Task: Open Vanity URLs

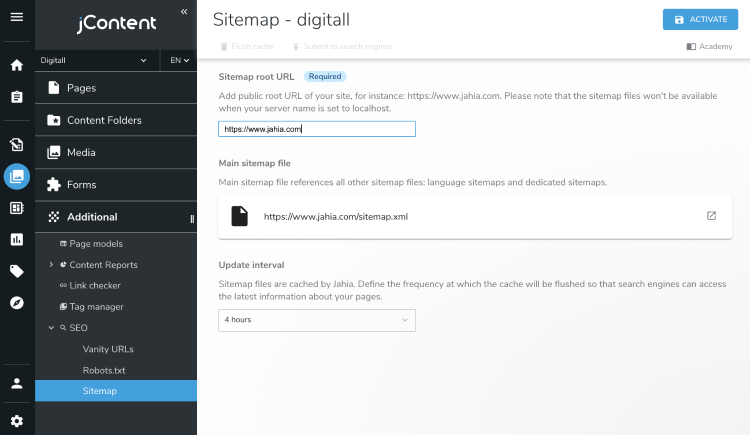Action: pos(108,349)
